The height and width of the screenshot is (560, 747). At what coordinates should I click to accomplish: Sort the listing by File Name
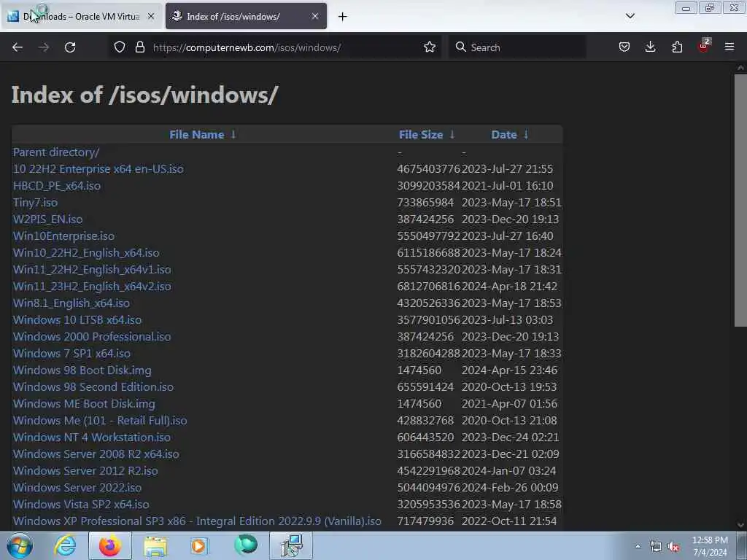[x=197, y=135]
